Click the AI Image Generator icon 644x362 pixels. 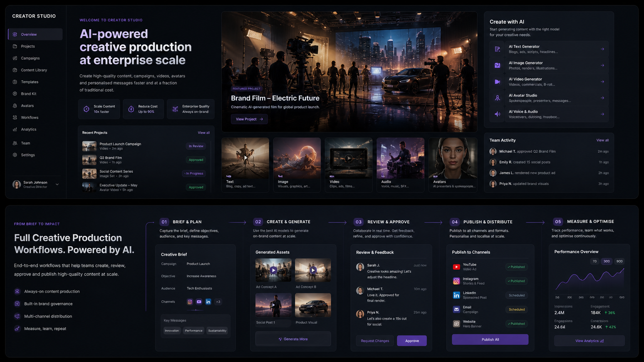tap(498, 65)
